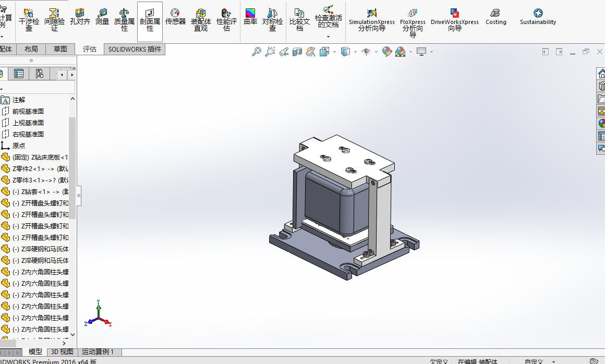
Task: Select the Z零件2<1> component
Action: click(40, 169)
